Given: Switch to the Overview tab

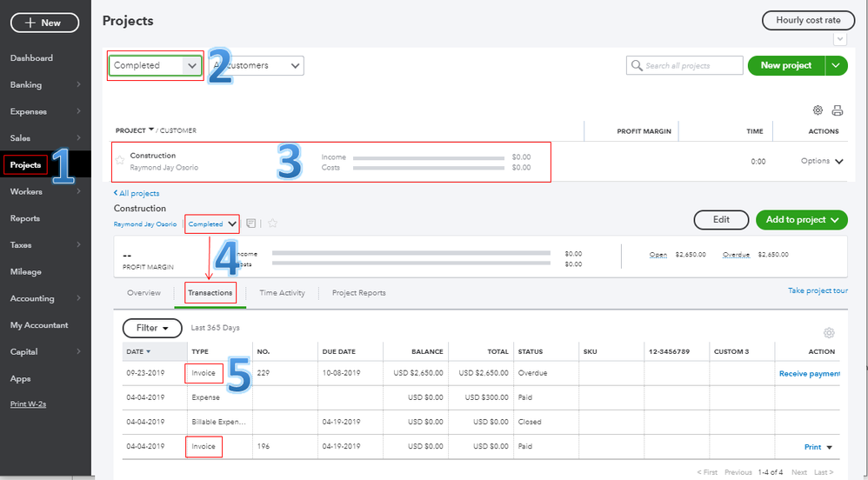Looking at the screenshot, I should [144, 293].
